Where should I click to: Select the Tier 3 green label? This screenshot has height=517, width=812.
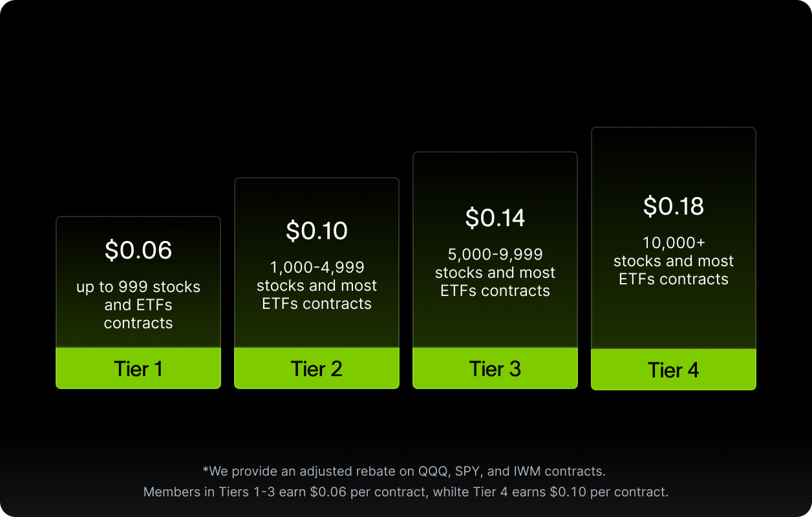point(495,368)
